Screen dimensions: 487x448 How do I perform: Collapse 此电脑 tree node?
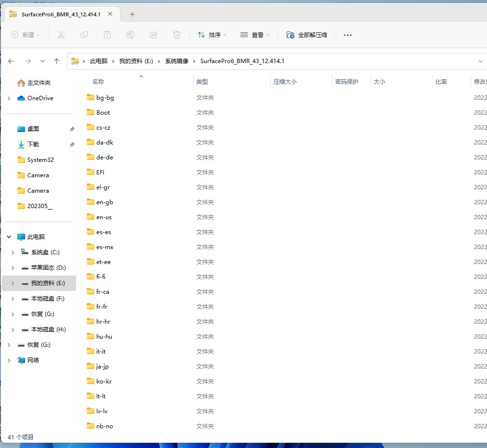9,237
